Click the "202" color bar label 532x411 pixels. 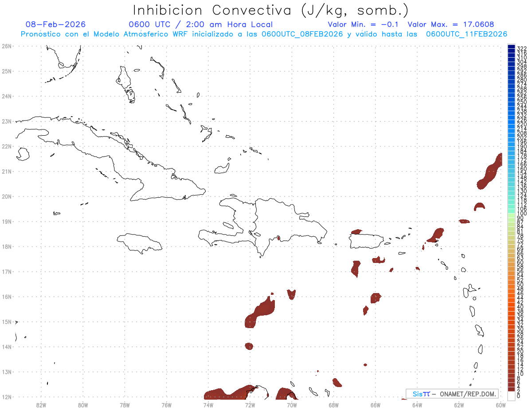[x=522, y=137]
